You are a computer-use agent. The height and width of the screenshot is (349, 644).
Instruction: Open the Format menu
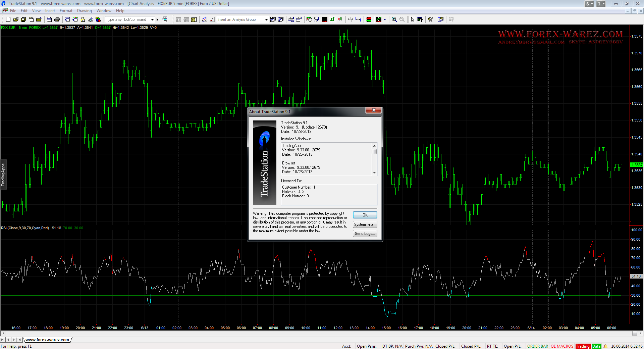pyautogui.click(x=66, y=11)
